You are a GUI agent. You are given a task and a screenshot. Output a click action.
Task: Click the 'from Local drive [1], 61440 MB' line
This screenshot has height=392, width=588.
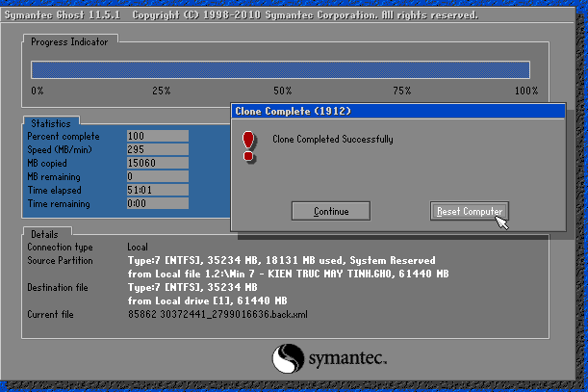[207, 301]
